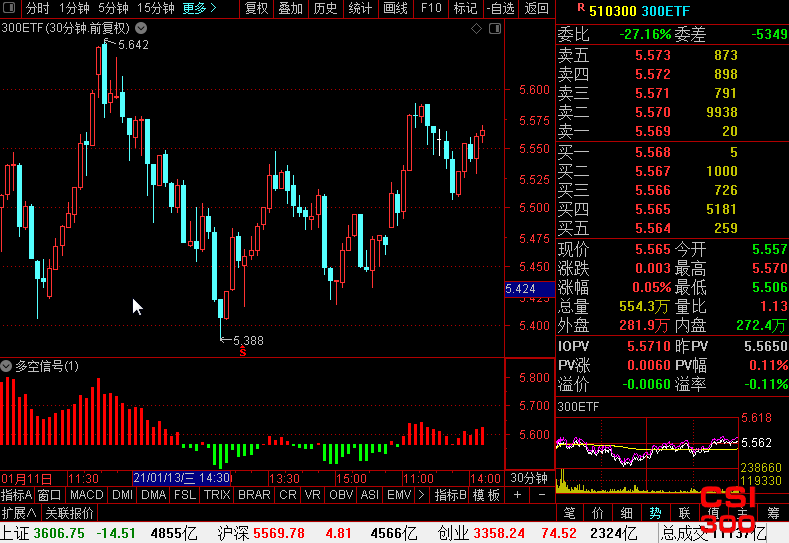Click the diamond icon above chart
789x543 pixels.
click(476, 29)
